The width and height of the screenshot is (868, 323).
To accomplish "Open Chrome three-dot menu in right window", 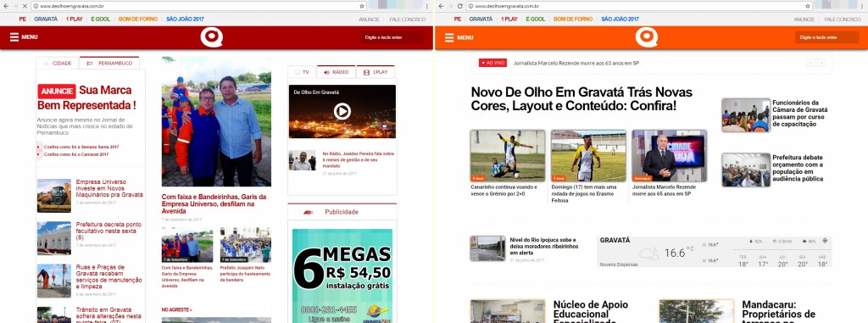I will (863, 6).
